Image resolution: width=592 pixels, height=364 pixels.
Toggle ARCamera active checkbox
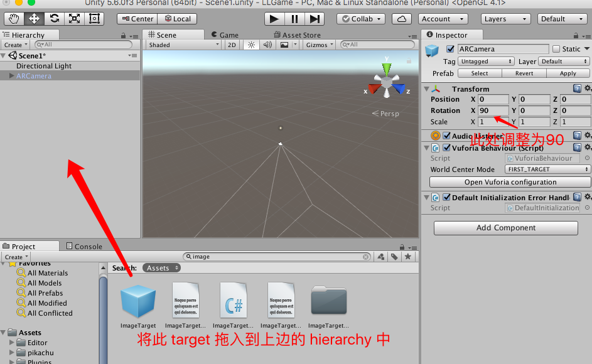pos(450,49)
